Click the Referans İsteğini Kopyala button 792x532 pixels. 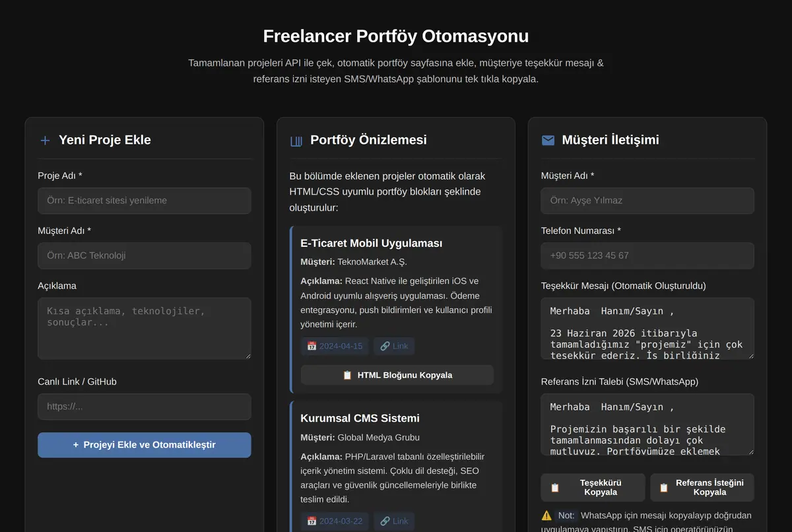point(702,488)
